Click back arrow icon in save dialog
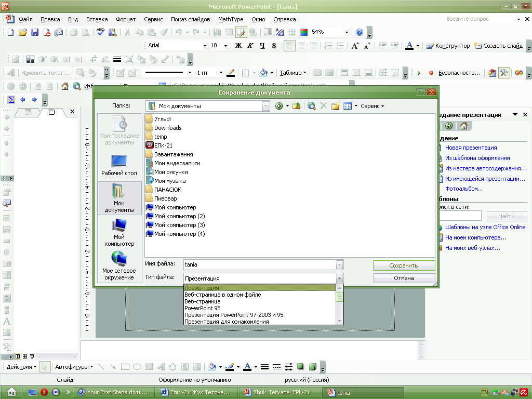Image resolution: width=532 pixels, height=399 pixels. pyautogui.click(x=279, y=106)
